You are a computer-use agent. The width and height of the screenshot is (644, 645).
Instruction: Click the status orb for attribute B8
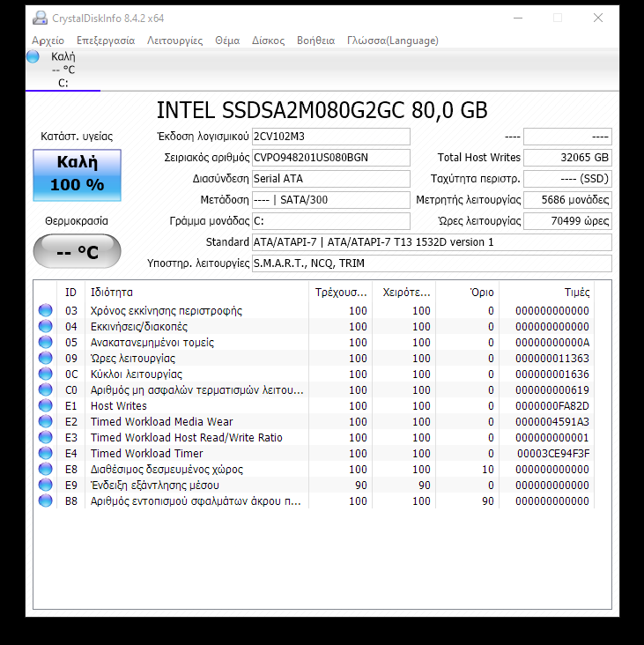(46, 500)
